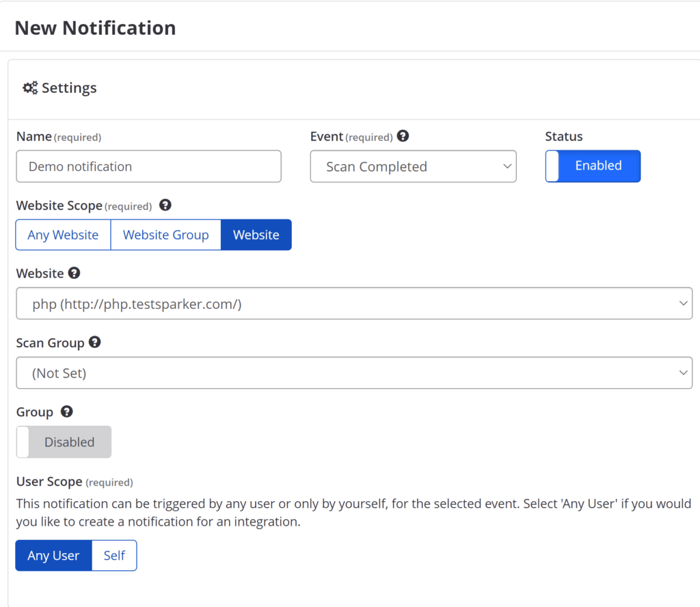Select the Self user scope option
This screenshot has height=607, width=700.
click(114, 555)
